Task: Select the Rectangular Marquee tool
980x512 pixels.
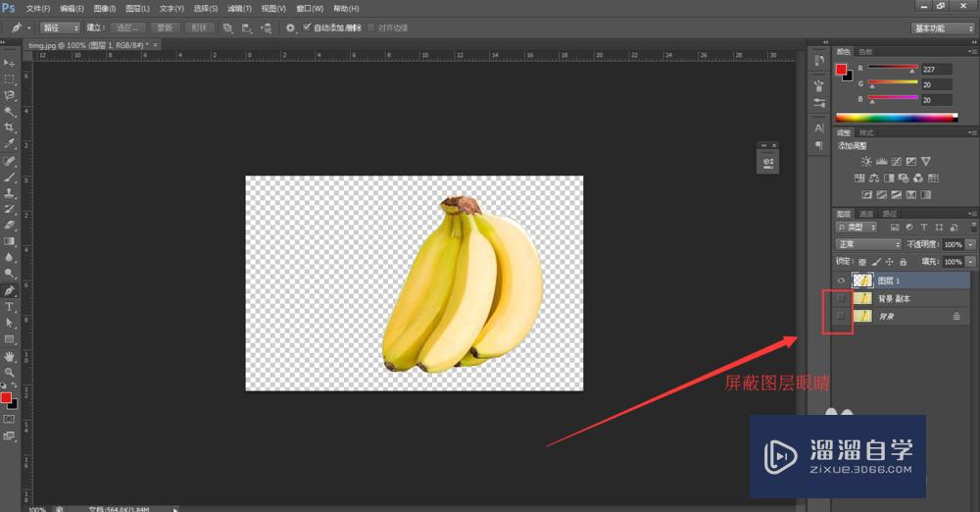Action: (x=9, y=79)
